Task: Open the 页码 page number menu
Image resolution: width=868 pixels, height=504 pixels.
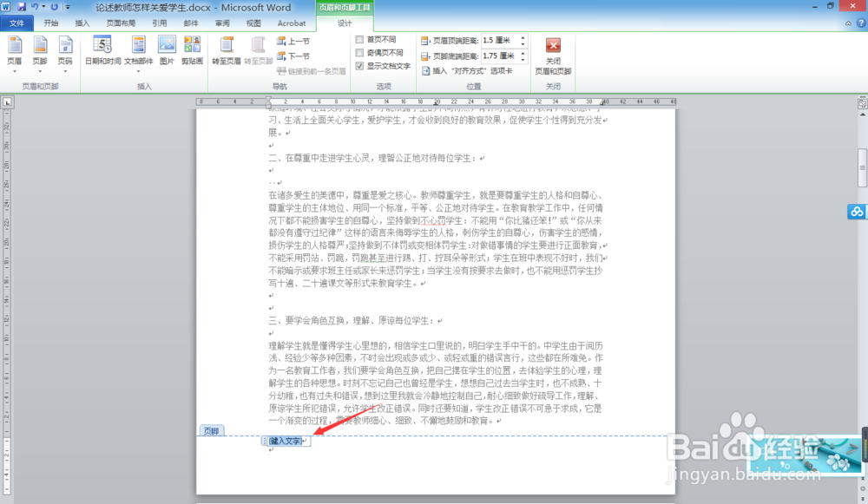Action: click(x=65, y=55)
